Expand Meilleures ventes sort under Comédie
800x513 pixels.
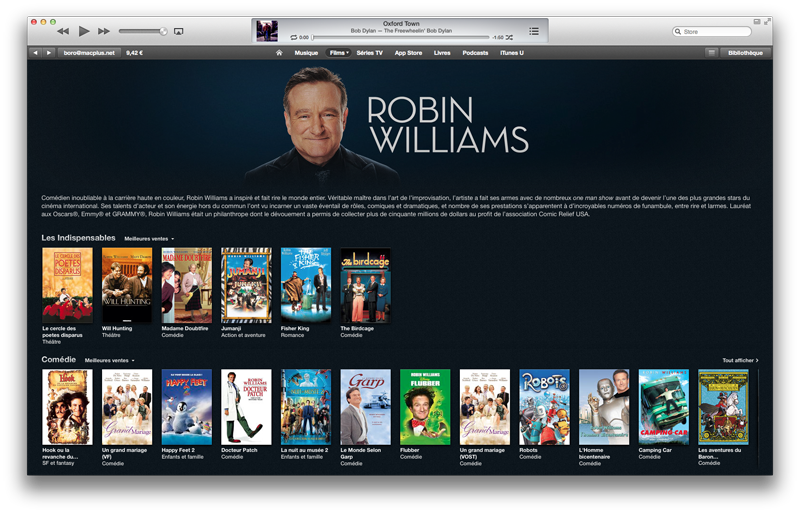[x=109, y=360]
